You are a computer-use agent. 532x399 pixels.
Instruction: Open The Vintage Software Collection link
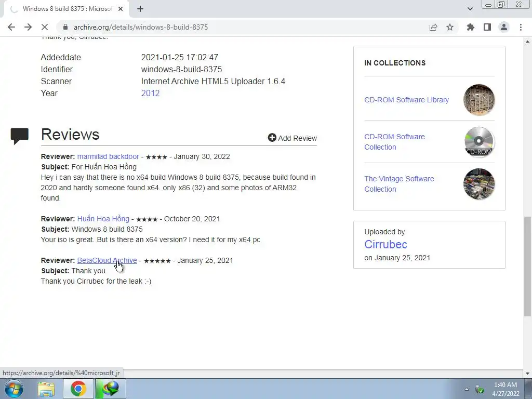click(x=400, y=184)
